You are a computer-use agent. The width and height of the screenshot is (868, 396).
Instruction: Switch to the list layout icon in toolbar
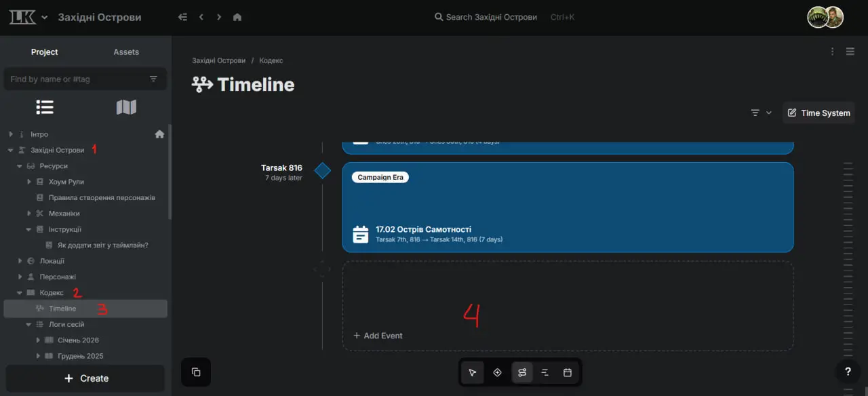(545, 372)
